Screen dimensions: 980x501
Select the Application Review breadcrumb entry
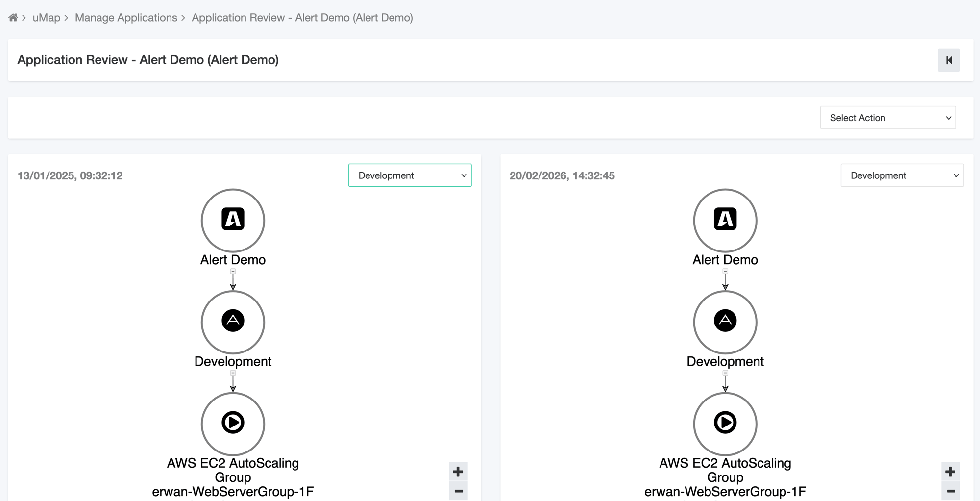click(x=302, y=17)
